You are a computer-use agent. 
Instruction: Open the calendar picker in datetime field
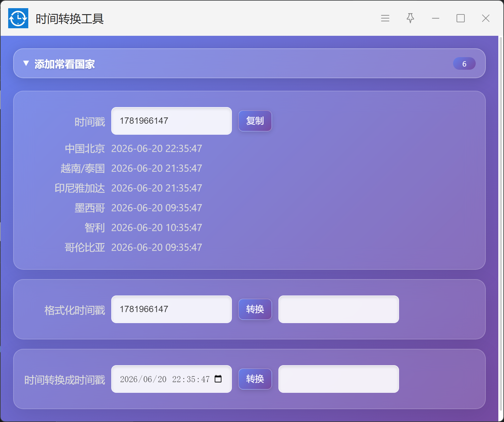[218, 379]
